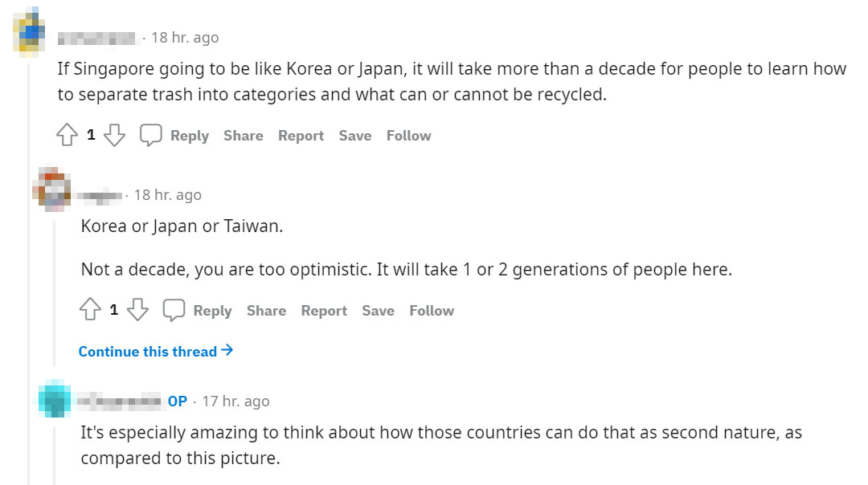Share the "Not a decade" reply
Viewport: 868px width, 485px height.
(266, 311)
